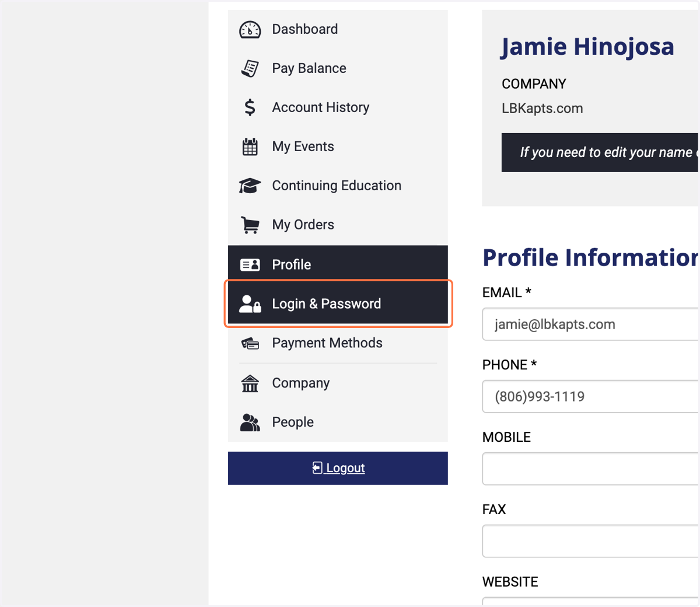Go to Payment Methods
The width and height of the screenshot is (700, 607).
[x=338, y=343]
